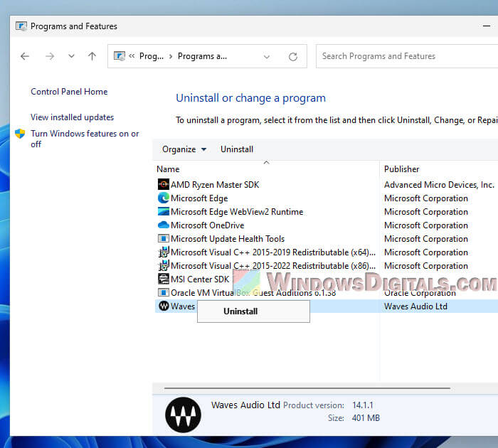Select Microsoft Edge WebView2 Runtime icon

click(163, 211)
